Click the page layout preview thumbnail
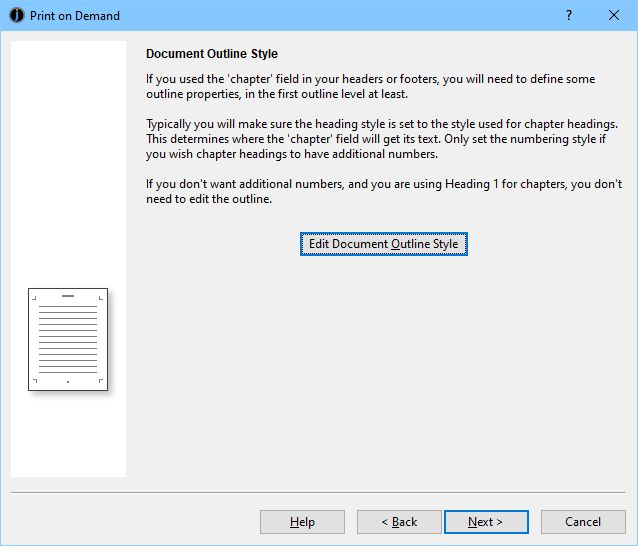Screen dimensions: 638x546 point(68,340)
